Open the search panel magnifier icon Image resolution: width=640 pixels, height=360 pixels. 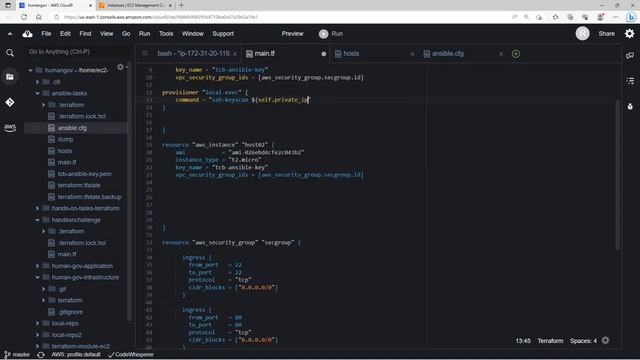[x=10, y=53]
